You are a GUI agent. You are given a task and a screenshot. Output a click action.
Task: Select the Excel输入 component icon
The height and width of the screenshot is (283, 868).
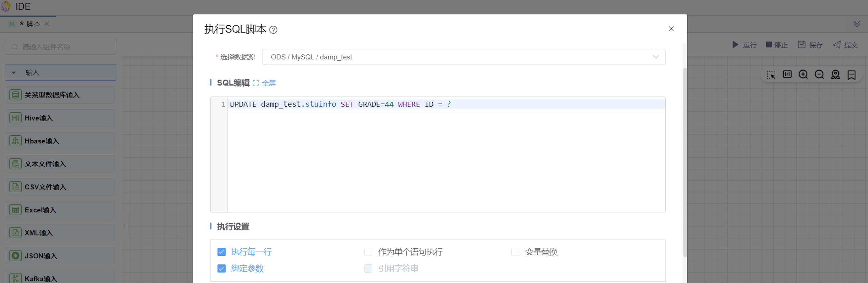(16, 210)
